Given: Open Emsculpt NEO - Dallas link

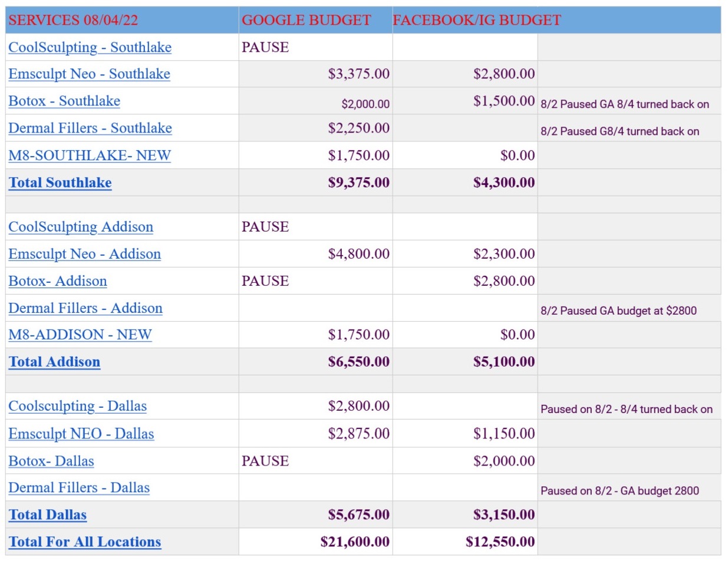Looking at the screenshot, I should pos(81,434).
